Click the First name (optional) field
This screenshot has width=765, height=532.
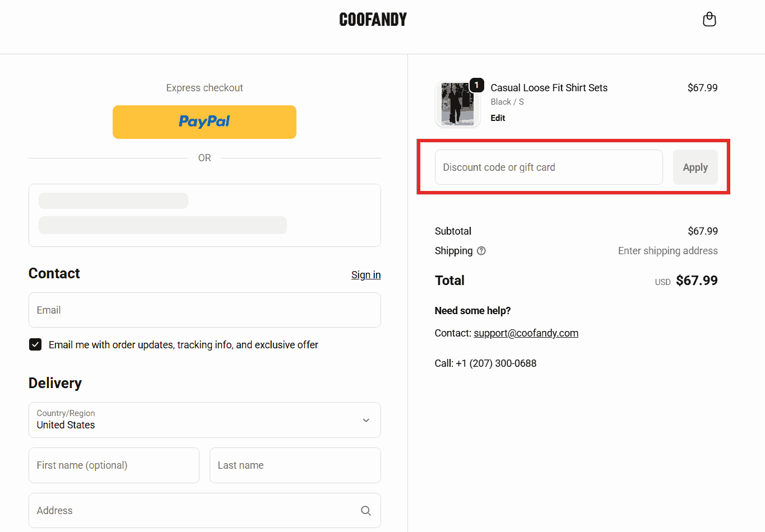(x=114, y=465)
